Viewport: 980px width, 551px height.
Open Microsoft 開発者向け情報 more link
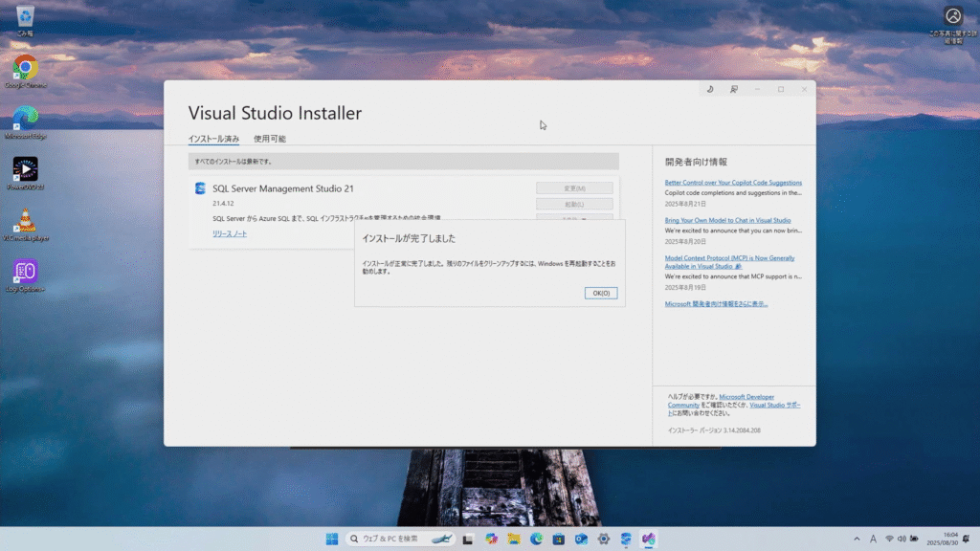click(716, 303)
